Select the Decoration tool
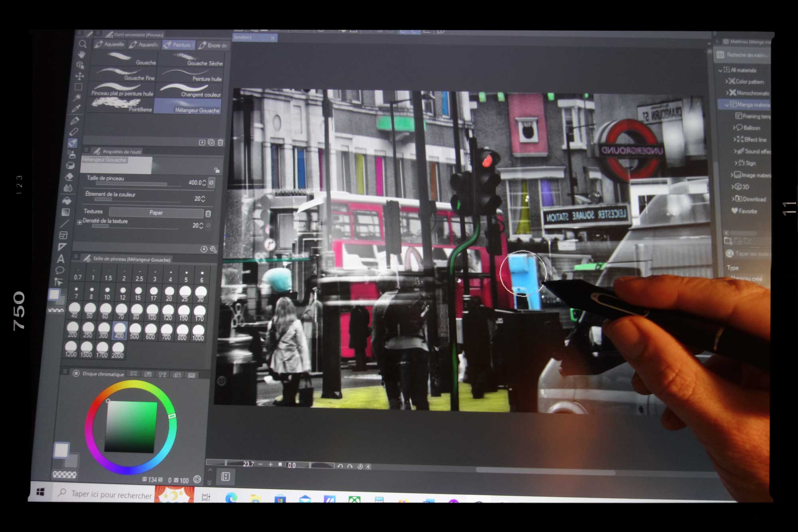 [71, 165]
